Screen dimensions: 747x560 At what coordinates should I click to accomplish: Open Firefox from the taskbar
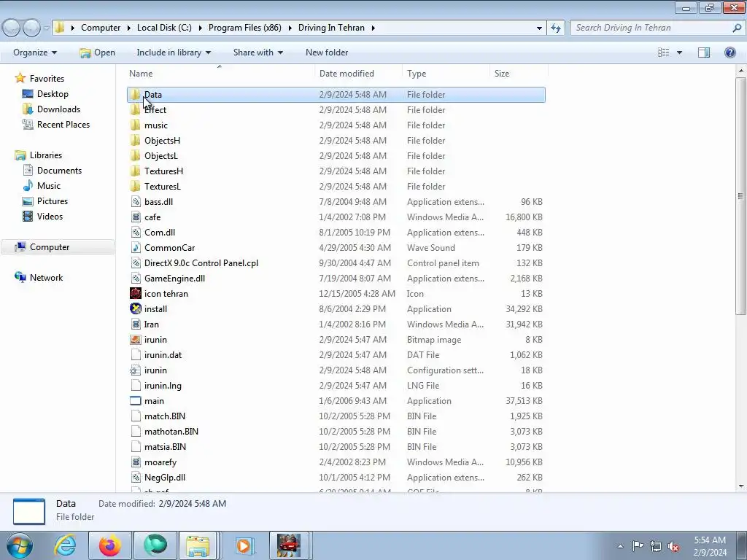click(x=110, y=545)
